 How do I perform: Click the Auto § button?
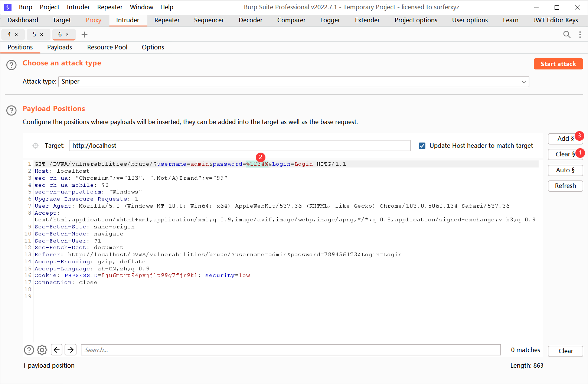[565, 170]
